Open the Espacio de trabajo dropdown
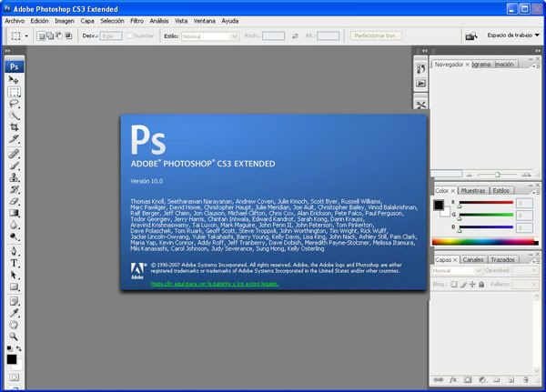Viewport: 546px width, 392px height. point(513,35)
